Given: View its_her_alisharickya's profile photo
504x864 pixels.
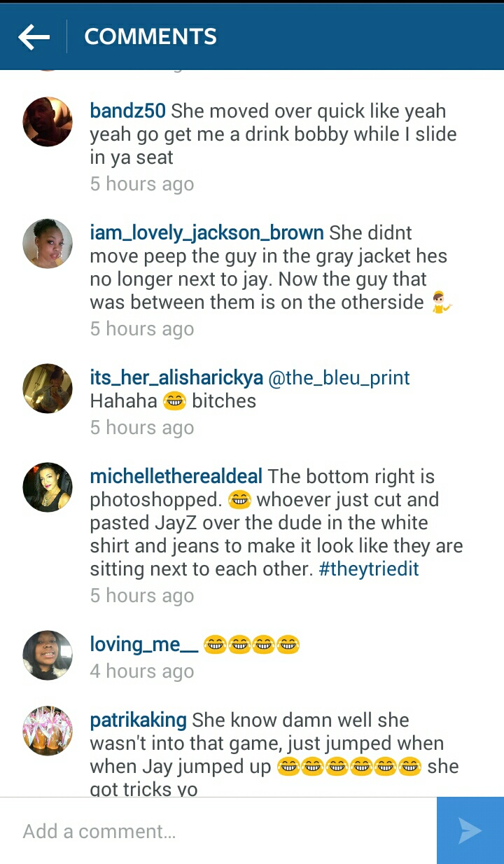Looking at the screenshot, I should 48,389.
